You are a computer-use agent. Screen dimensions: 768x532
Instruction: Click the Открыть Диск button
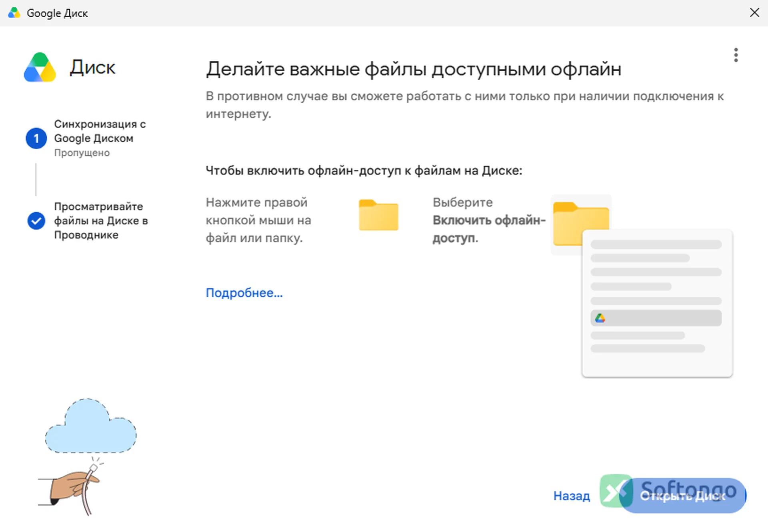[x=682, y=496]
